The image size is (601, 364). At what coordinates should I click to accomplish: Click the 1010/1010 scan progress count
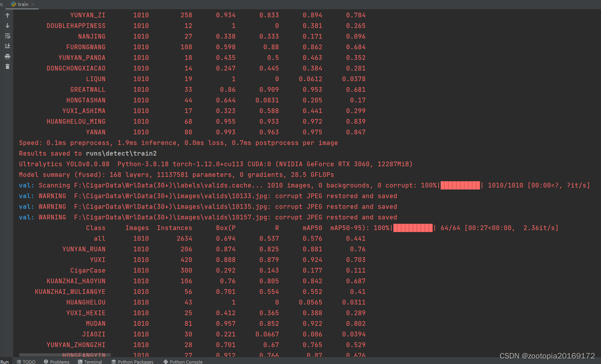[506, 185]
